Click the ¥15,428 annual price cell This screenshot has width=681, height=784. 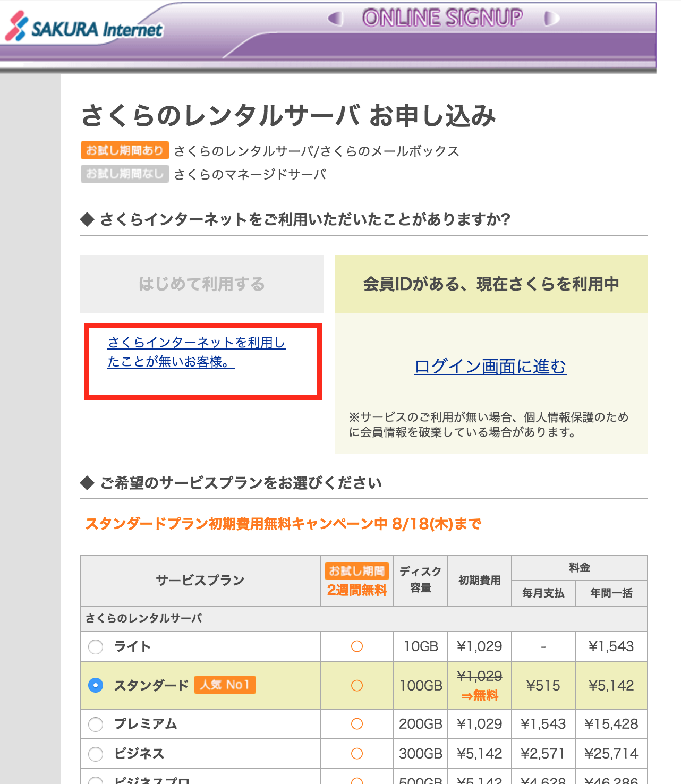611,724
